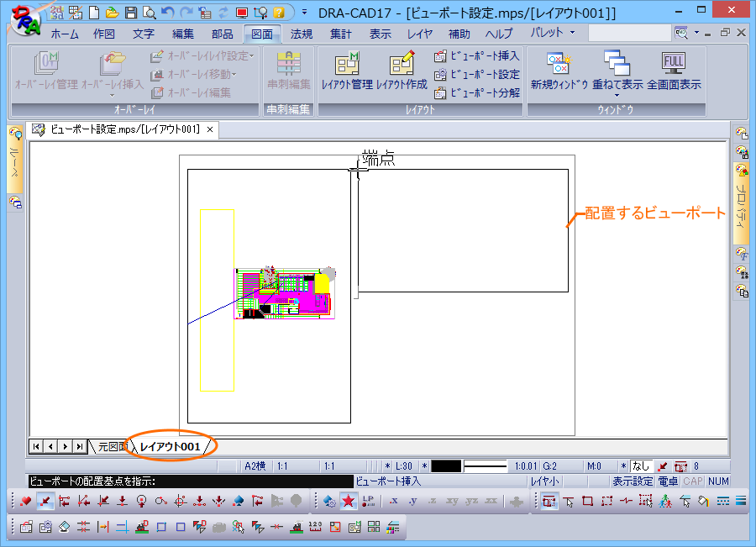Click ビューポート分解 tool
Viewport: 756px width, 547px height.
[477, 92]
